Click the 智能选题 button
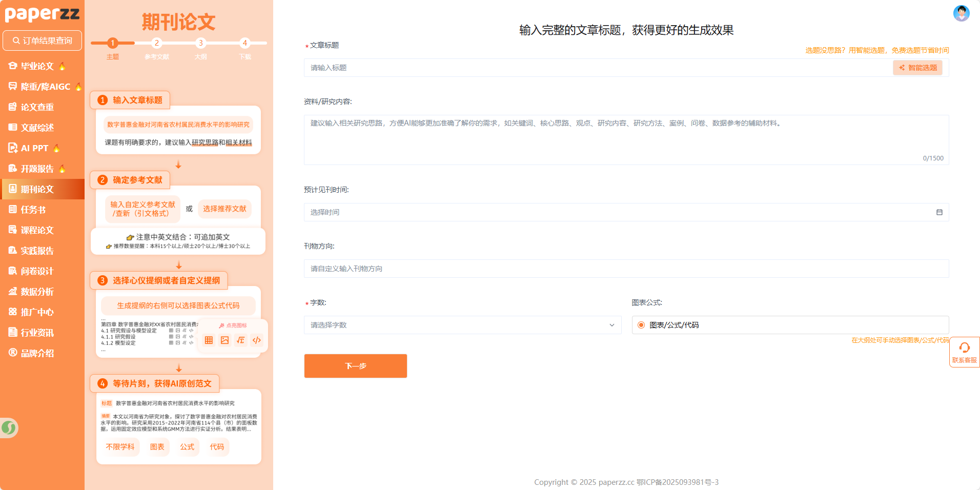Viewport: 980px width, 490px height. click(917, 68)
